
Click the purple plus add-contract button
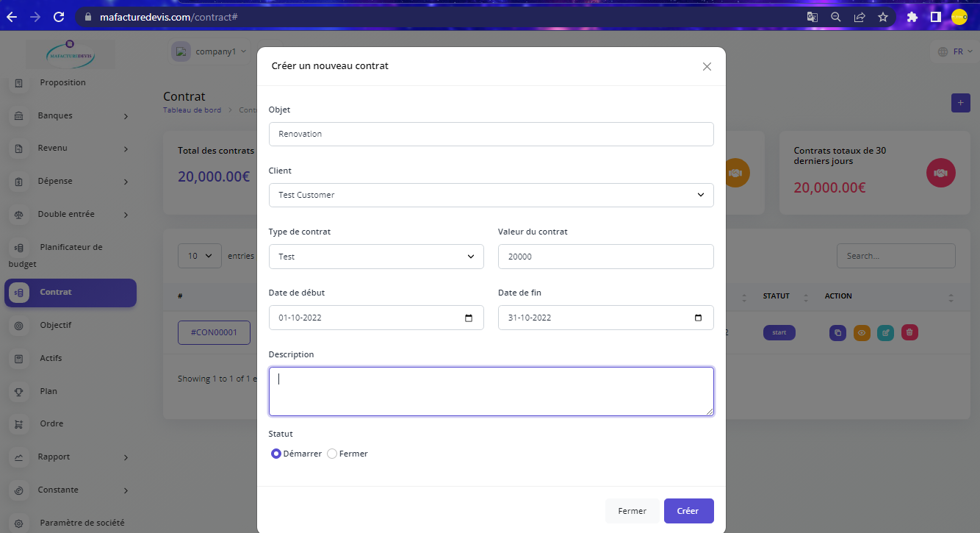click(960, 103)
